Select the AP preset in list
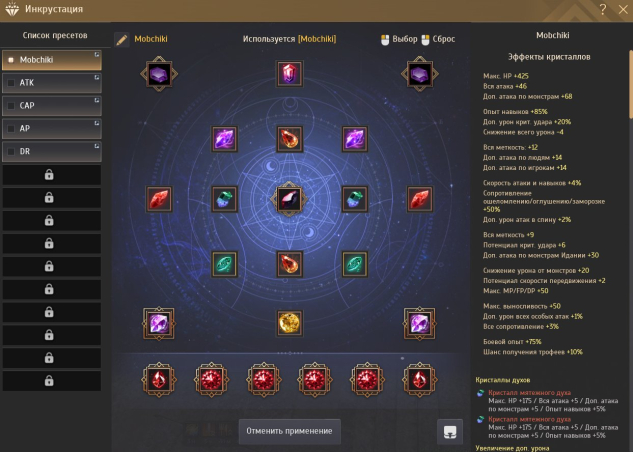The image size is (633, 452). point(52,128)
